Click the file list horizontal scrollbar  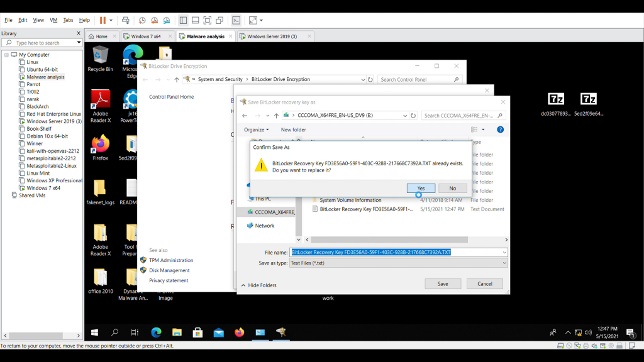[389, 239]
